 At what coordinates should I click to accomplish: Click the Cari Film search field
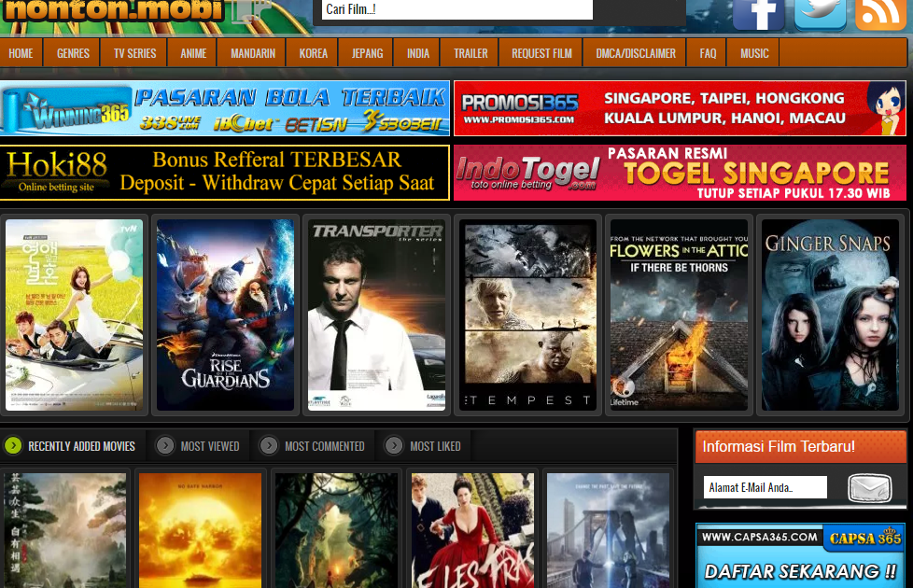[457, 9]
